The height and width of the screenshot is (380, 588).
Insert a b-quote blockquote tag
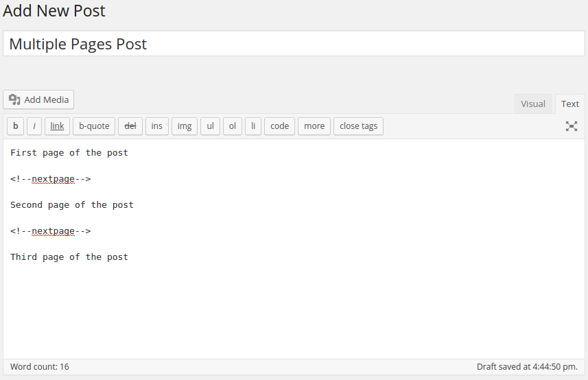[x=94, y=126]
